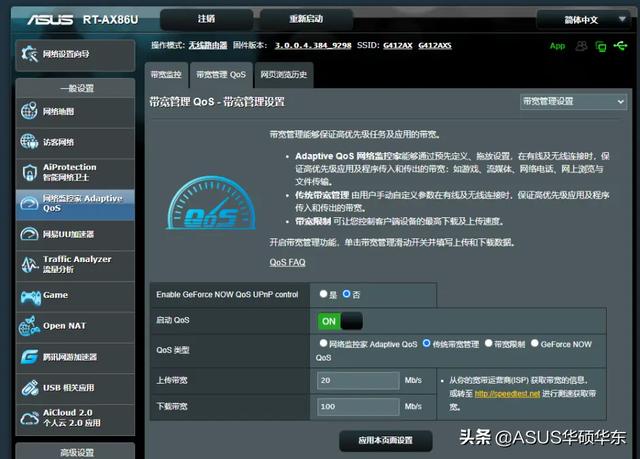Click the 注销 logout button
Screen dimensions: 640x459
[207, 19]
